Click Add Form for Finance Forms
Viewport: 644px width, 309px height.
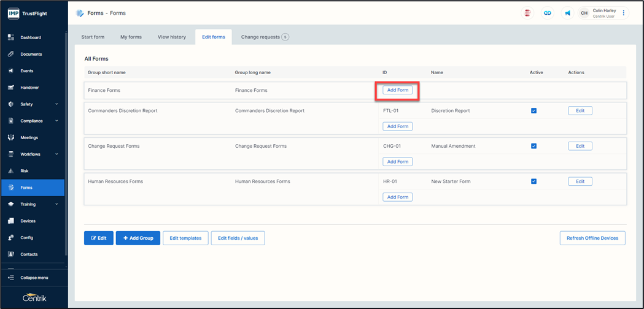pyautogui.click(x=398, y=90)
